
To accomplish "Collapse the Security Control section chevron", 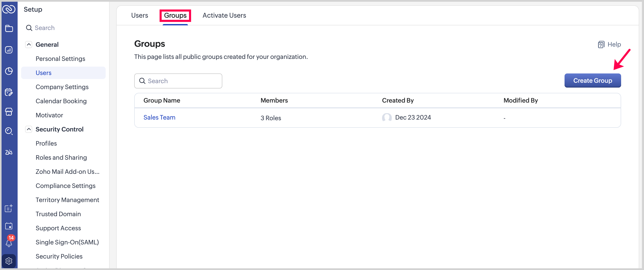I will 29,129.
